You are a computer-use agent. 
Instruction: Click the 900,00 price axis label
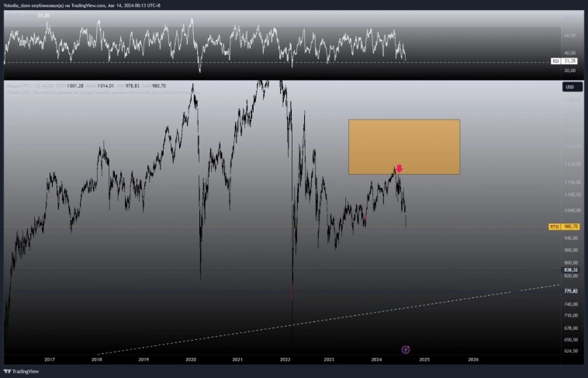571,250
